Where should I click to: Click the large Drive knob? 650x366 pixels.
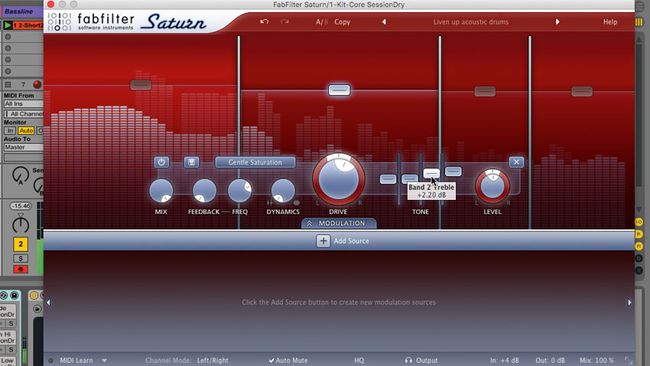339,179
